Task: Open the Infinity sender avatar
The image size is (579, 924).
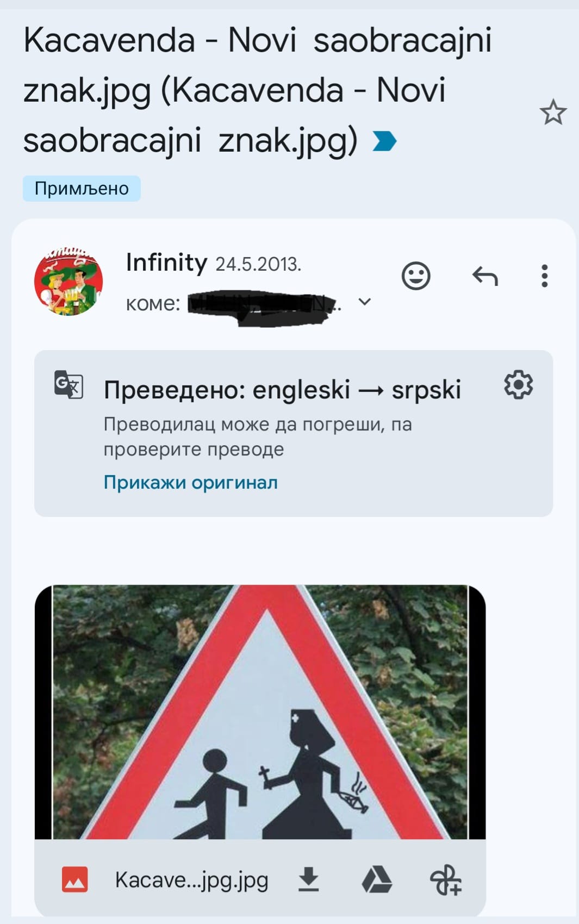Action: click(69, 282)
